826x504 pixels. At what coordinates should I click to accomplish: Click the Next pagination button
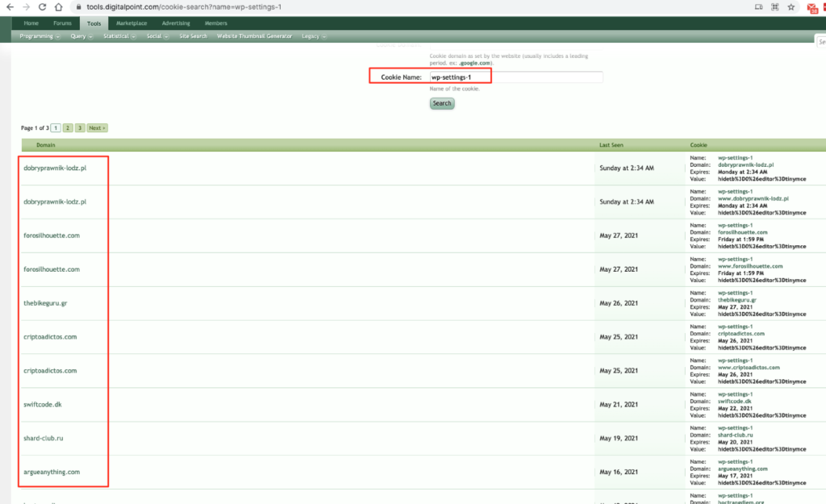[x=97, y=128]
